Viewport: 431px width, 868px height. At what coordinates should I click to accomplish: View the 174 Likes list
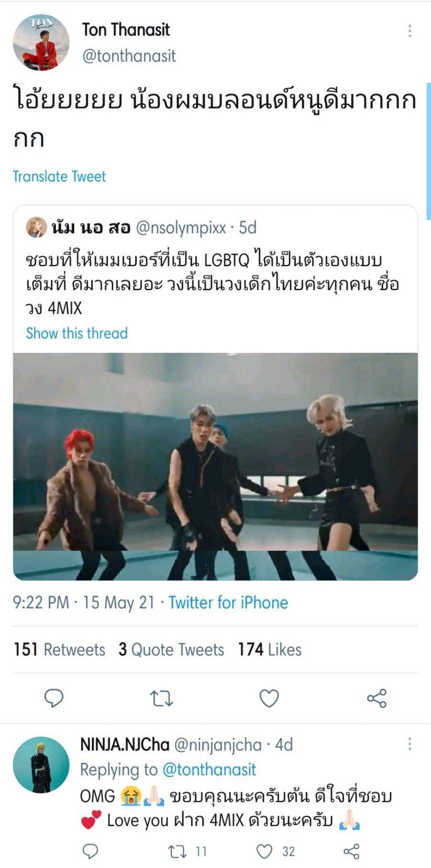point(270,649)
